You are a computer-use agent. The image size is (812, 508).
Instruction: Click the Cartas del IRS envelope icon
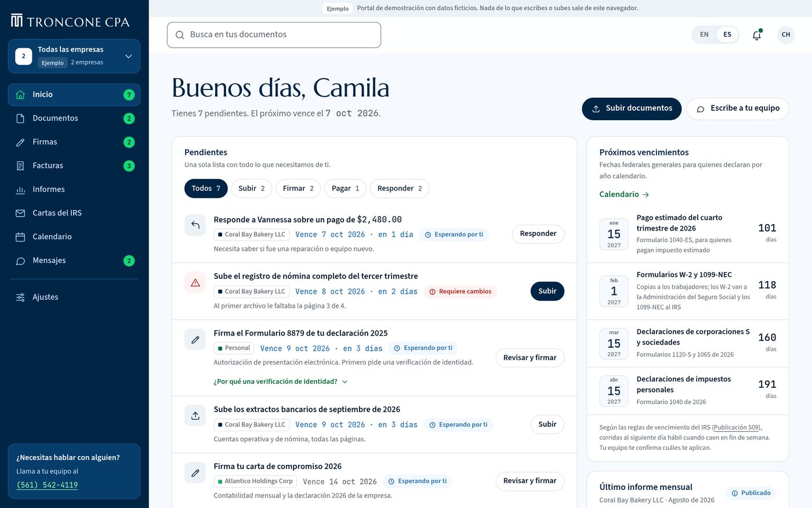tap(20, 213)
